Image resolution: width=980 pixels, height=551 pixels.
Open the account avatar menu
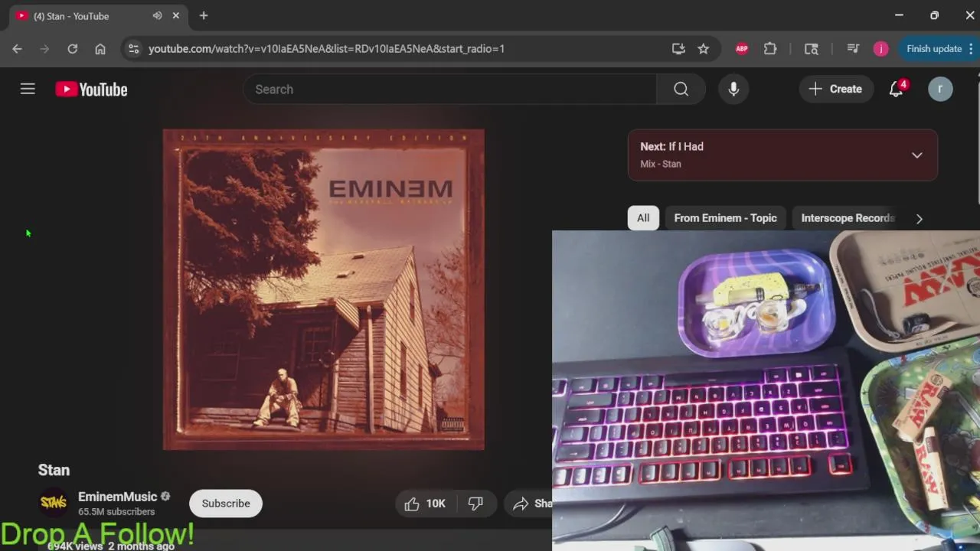(940, 89)
